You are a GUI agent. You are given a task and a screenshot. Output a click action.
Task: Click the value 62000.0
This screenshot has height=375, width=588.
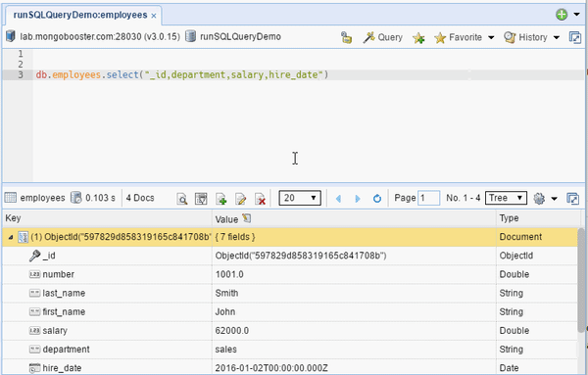[x=231, y=331]
